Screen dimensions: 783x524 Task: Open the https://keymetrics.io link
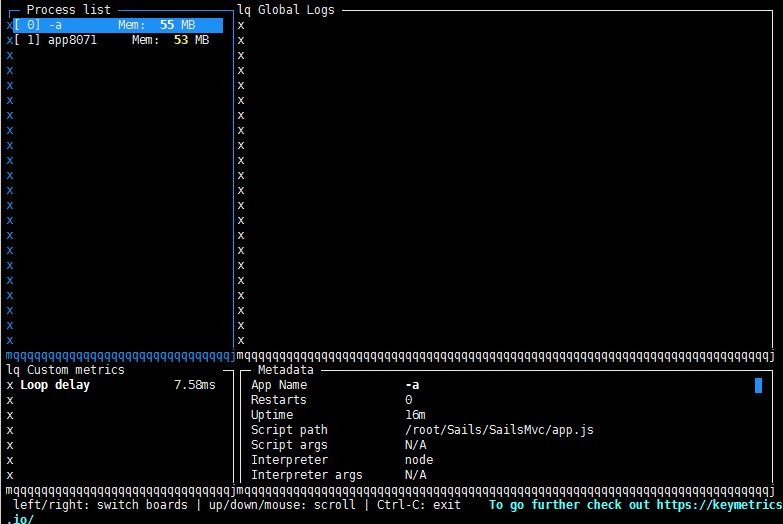coord(720,505)
